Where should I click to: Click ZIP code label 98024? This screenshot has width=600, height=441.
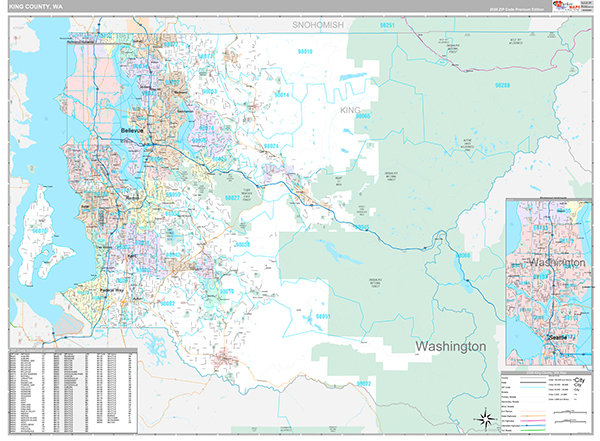click(271, 146)
